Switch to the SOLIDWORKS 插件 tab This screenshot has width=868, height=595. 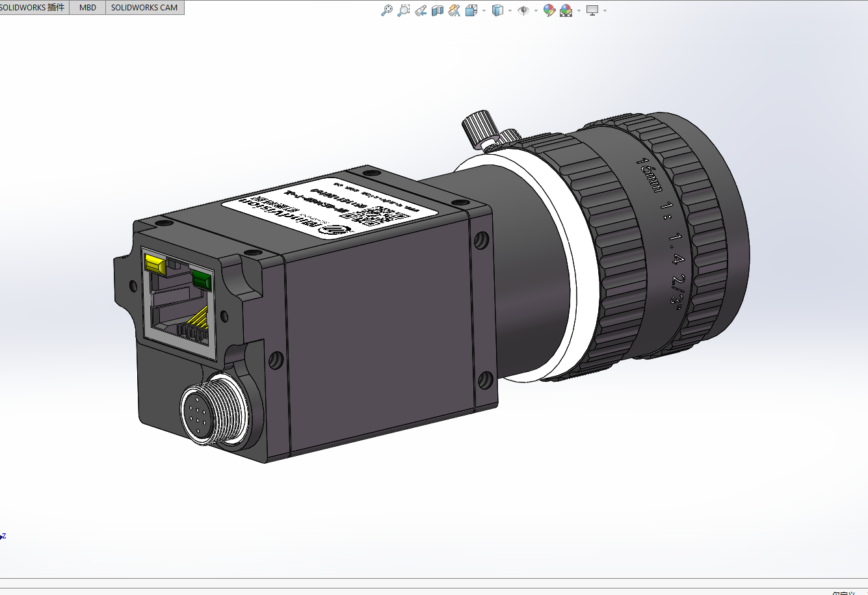[x=34, y=7]
